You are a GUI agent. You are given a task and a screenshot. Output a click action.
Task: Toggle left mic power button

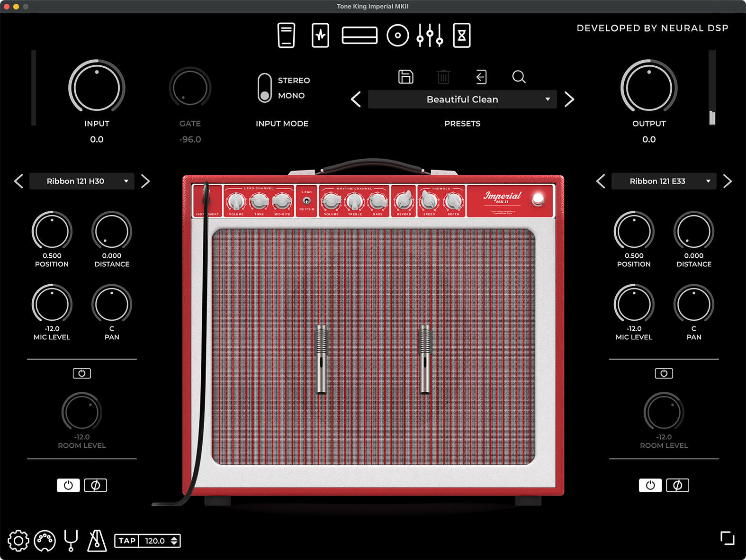coord(68,485)
